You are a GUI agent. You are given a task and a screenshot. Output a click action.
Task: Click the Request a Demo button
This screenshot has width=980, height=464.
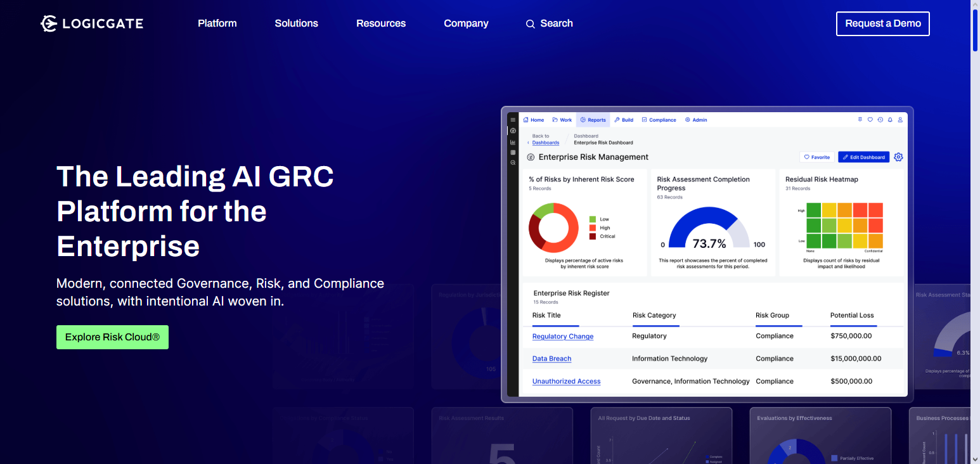coord(882,23)
